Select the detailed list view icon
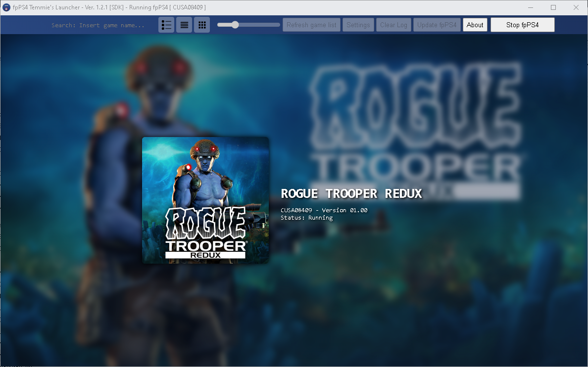The height and width of the screenshot is (367, 588). (166, 24)
